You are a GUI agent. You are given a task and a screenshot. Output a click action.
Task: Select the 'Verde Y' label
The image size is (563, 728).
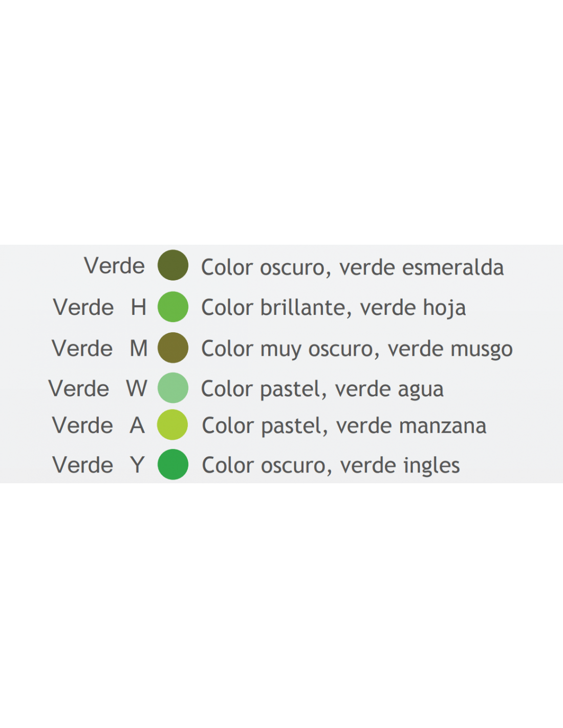point(98,465)
